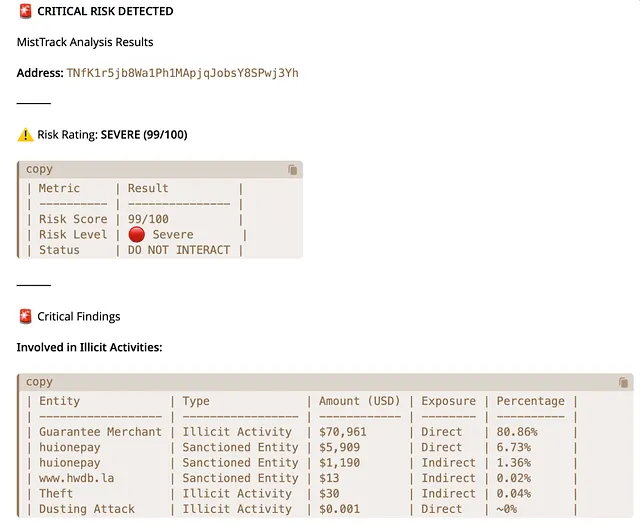Click the Involved in Illicit Activities heading

coord(89,347)
